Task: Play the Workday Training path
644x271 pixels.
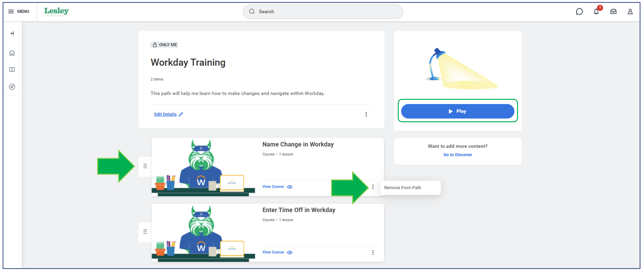Action: 457,111
